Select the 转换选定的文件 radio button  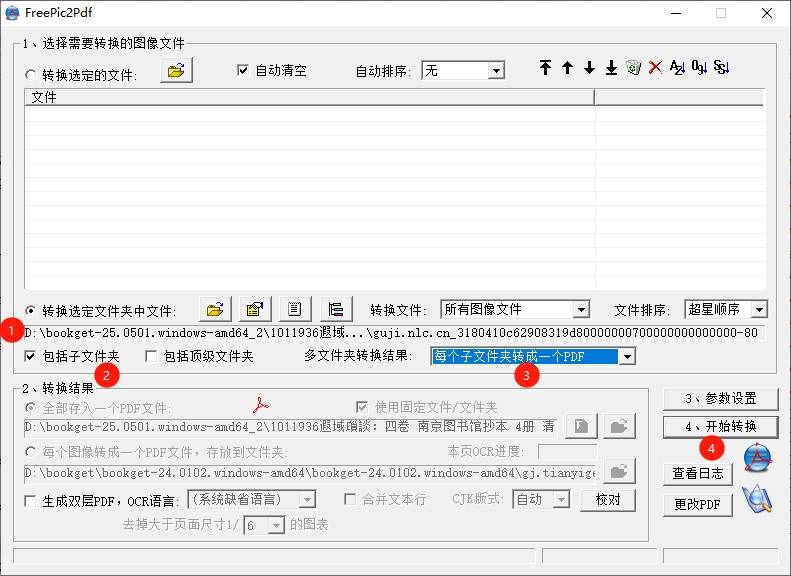[x=30, y=74]
